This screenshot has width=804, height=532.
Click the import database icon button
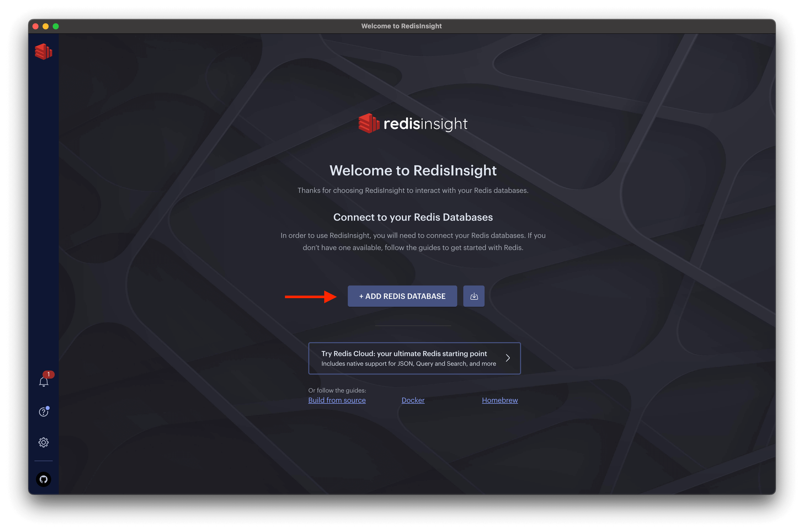(x=474, y=296)
